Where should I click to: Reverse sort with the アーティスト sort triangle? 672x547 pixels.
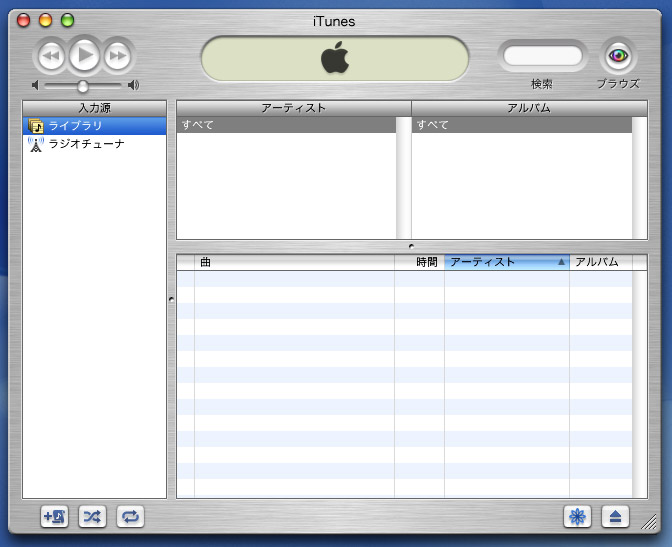pos(561,262)
